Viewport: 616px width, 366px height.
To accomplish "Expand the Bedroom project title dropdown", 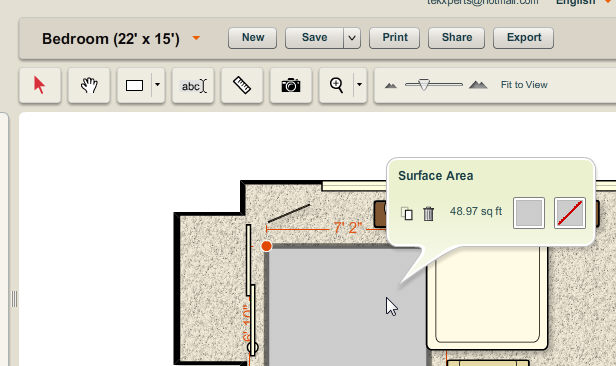I will pyautogui.click(x=196, y=38).
